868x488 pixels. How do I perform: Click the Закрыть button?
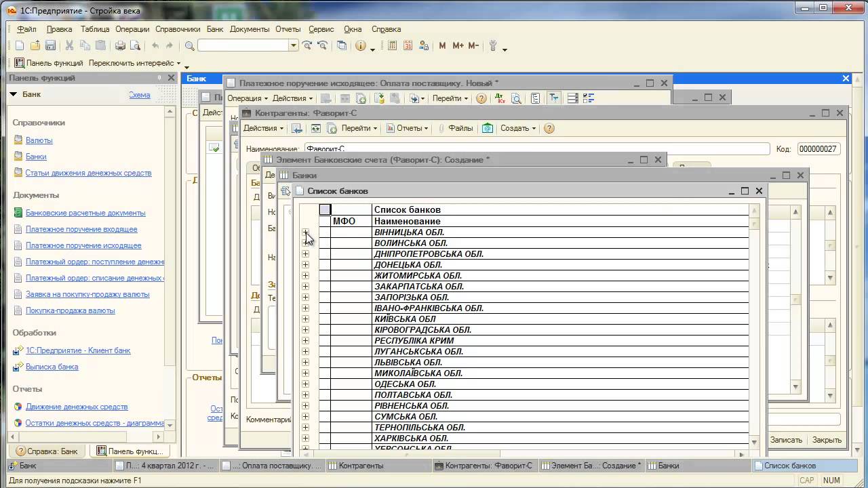[827, 440]
